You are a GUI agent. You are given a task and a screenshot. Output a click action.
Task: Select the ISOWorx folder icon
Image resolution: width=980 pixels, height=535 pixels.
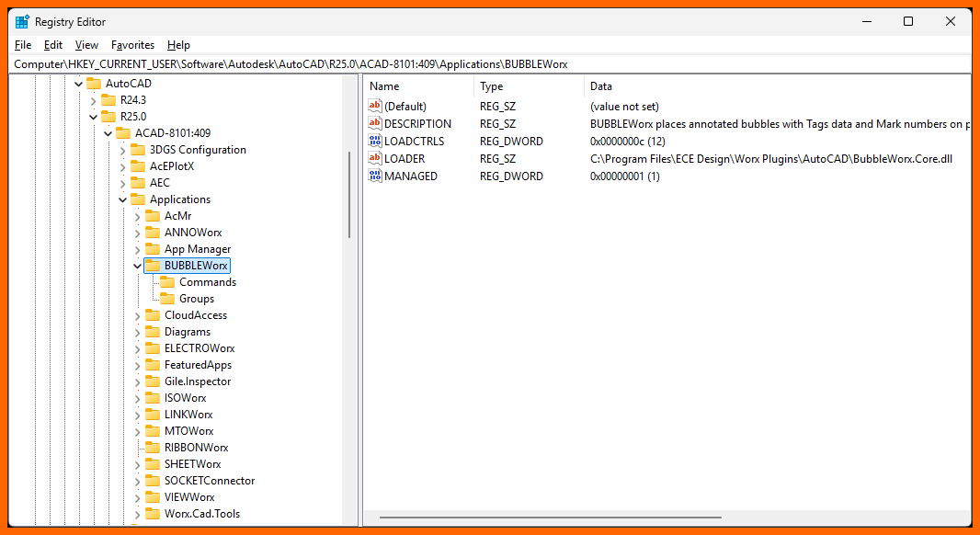click(x=153, y=398)
